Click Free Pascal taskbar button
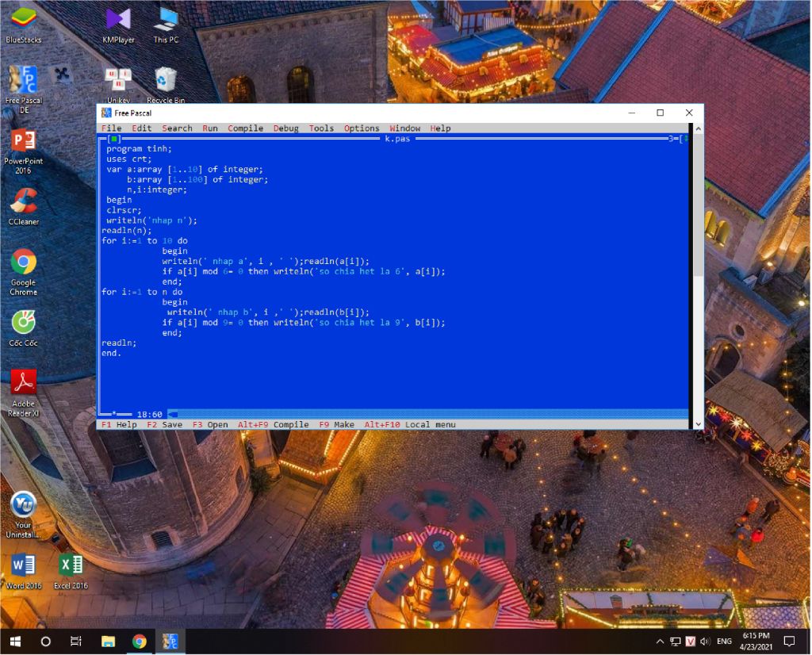 click(170, 642)
